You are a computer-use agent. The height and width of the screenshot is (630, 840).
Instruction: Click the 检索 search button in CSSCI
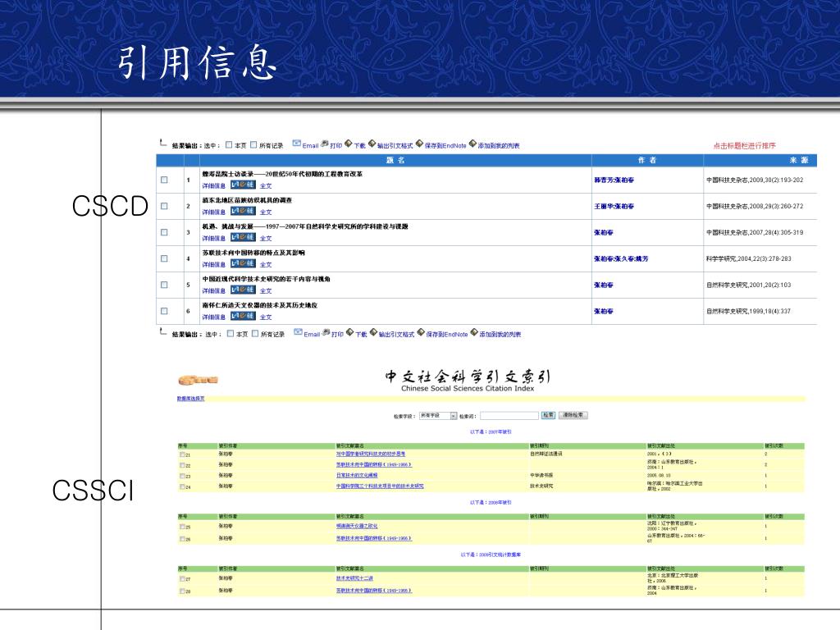[548, 415]
